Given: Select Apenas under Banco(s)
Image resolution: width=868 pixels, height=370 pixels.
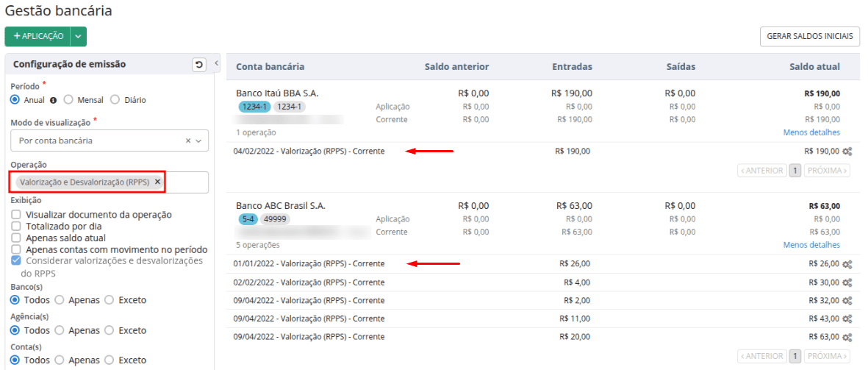Looking at the screenshot, I should tap(59, 300).
